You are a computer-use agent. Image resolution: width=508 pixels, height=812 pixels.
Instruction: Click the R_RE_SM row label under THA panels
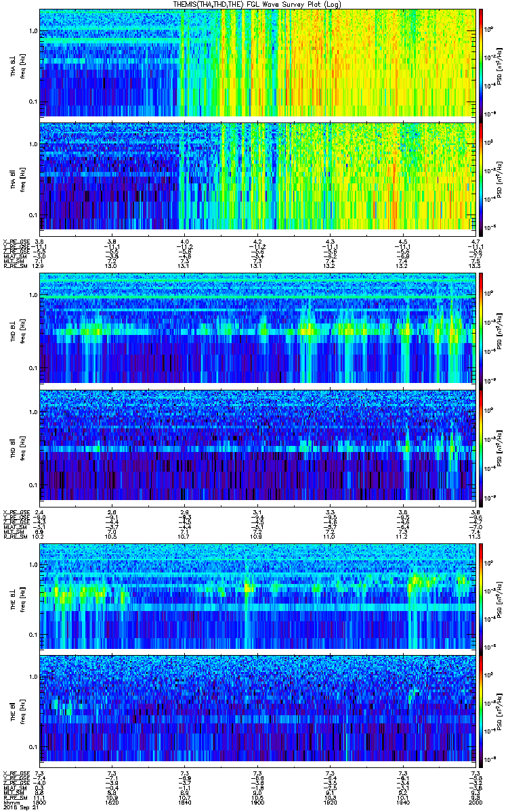click(14, 267)
